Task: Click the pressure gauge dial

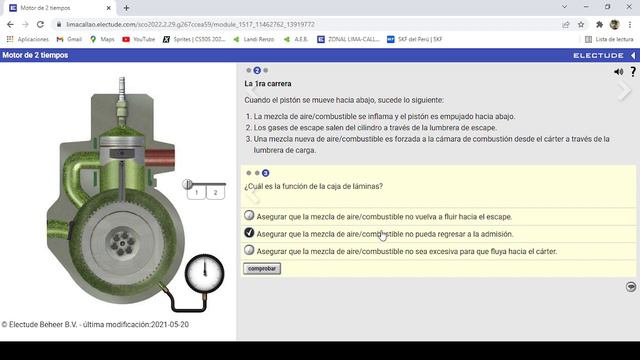Action: click(204, 273)
